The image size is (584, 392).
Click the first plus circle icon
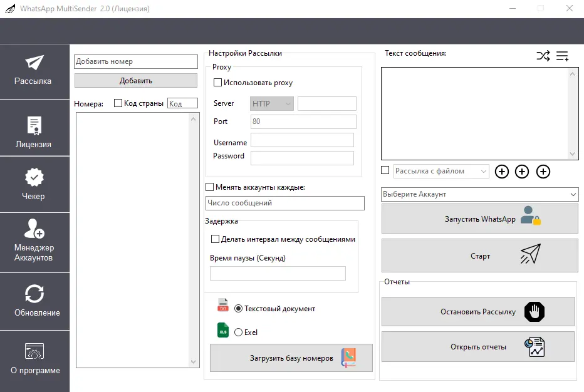(502, 172)
